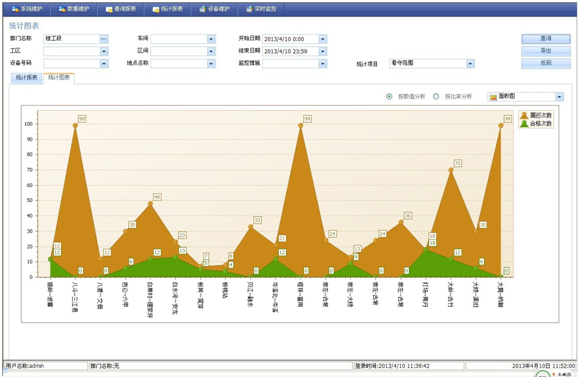
Task: Click the green series legend swatch
Action: (x=524, y=123)
